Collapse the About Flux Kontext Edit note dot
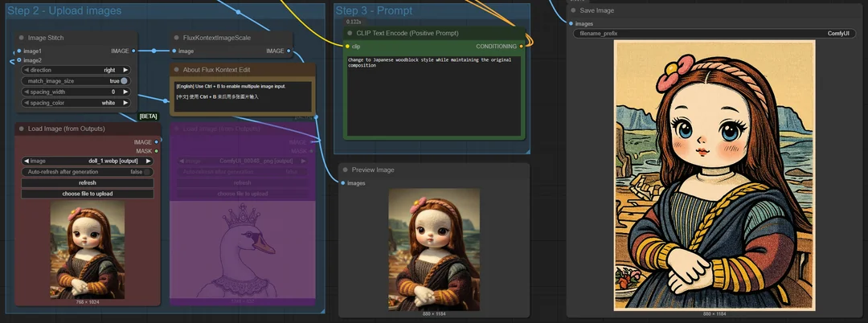Image resolution: width=868 pixels, height=323 pixels. coord(177,70)
